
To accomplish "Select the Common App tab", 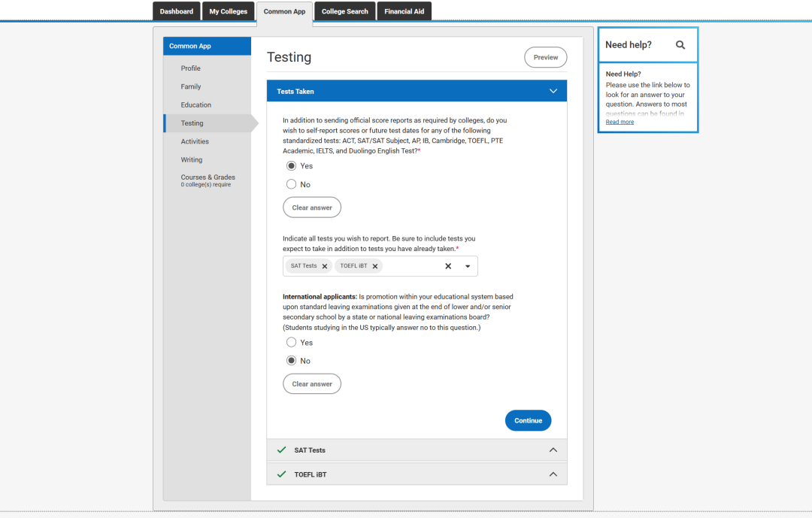I will (284, 11).
